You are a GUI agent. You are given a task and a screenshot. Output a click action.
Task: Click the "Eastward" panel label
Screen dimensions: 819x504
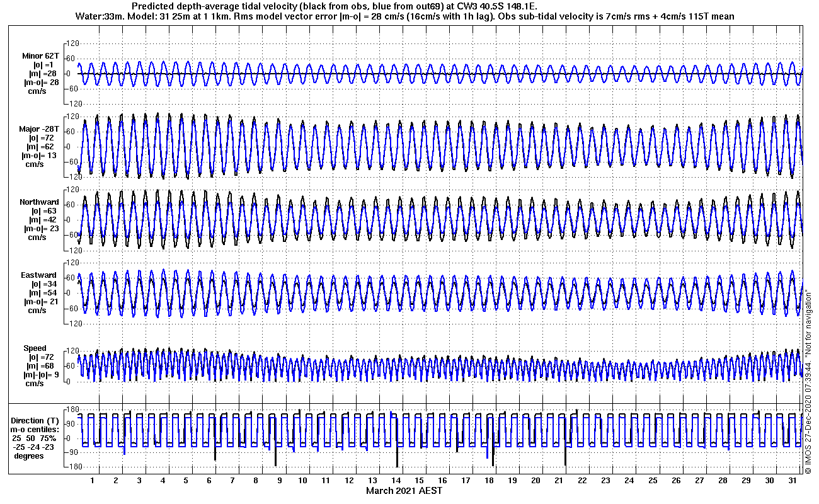click(39, 275)
